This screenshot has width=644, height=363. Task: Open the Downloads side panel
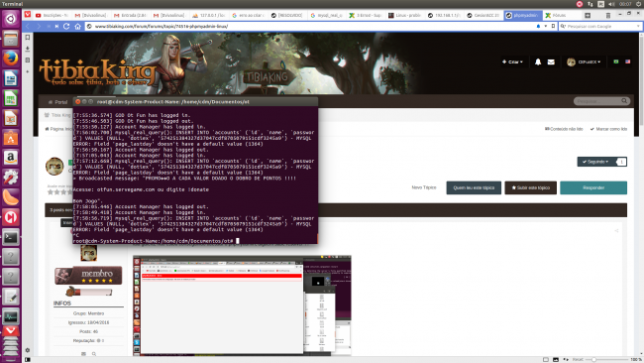[27, 49]
